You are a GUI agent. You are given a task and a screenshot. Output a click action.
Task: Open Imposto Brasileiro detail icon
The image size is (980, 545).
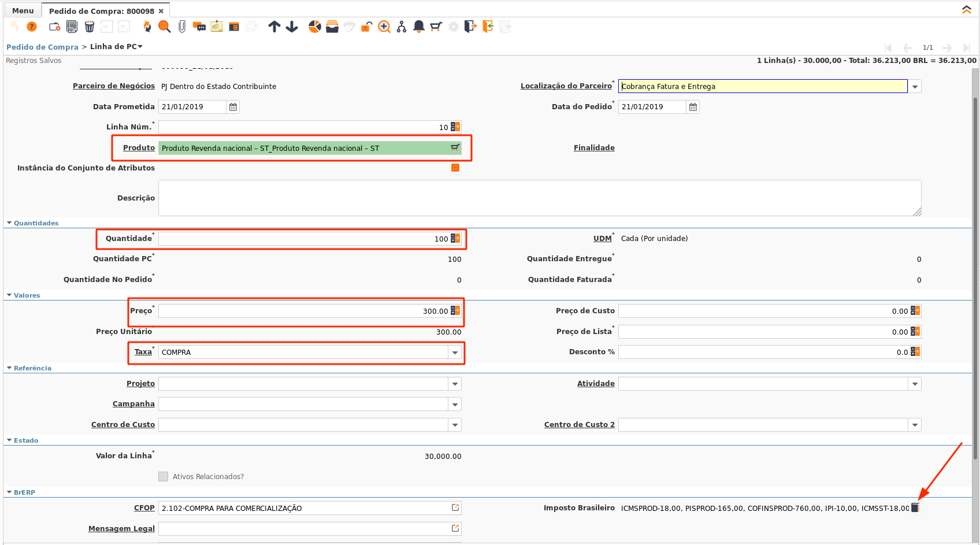tap(915, 508)
